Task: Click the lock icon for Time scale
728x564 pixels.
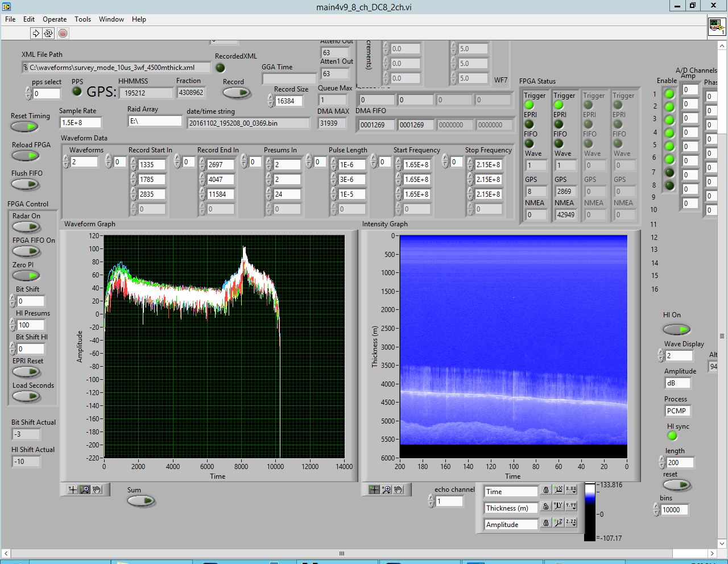Action: (x=546, y=490)
